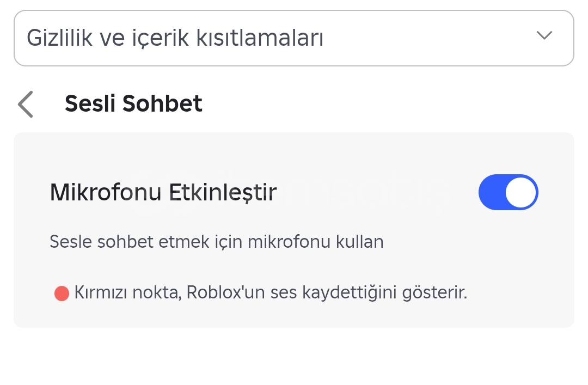Click the Sesle sohbet etmek için mikrofonu kullan text
The height and width of the screenshot is (385, 588).
point(216,241)
